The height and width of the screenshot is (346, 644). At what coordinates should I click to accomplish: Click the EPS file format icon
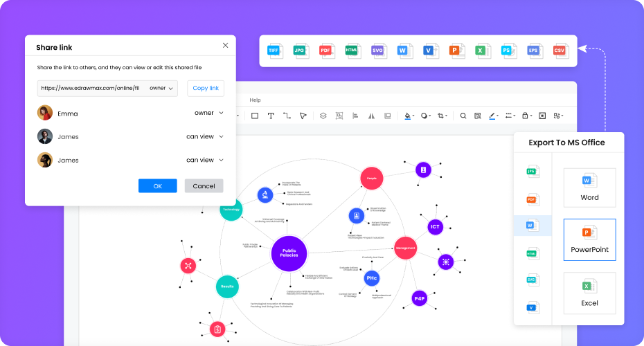pyautogui.click(x=534, y=51)
